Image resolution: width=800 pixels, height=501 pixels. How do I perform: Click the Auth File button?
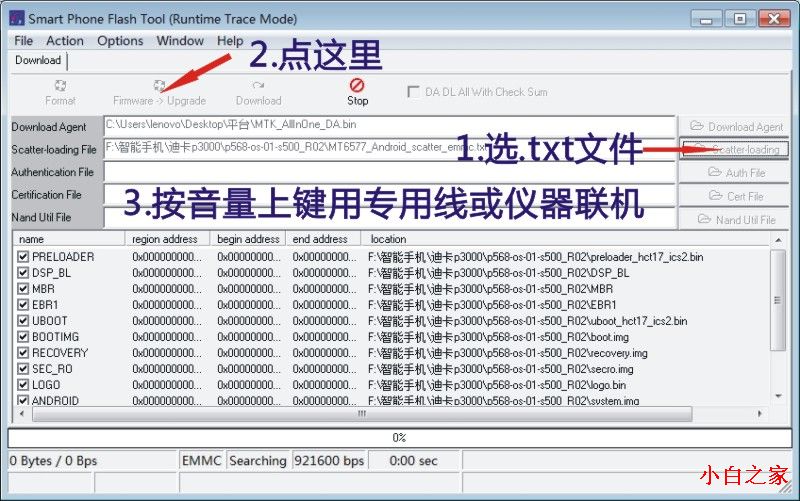click(734, 173)
